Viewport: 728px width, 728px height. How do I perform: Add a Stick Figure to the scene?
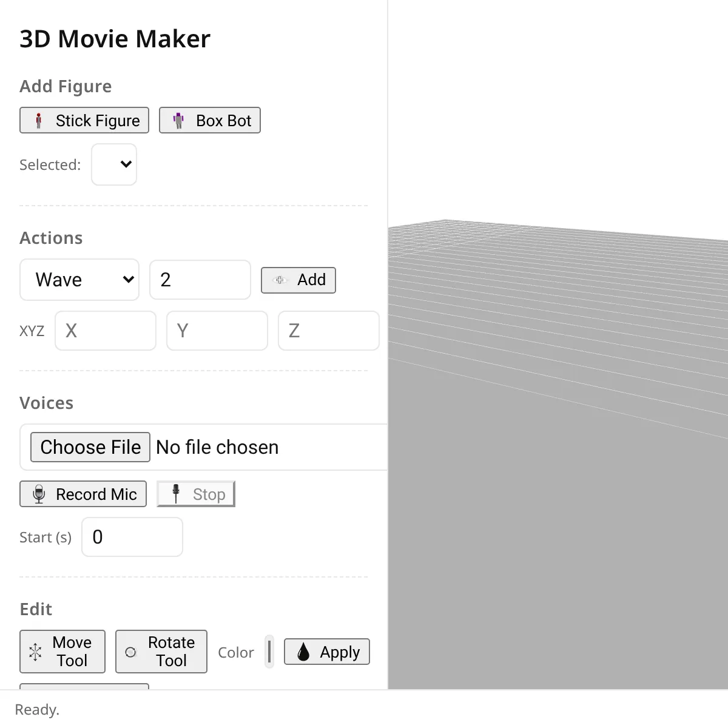pyautogui.click(x=84, y=120)
